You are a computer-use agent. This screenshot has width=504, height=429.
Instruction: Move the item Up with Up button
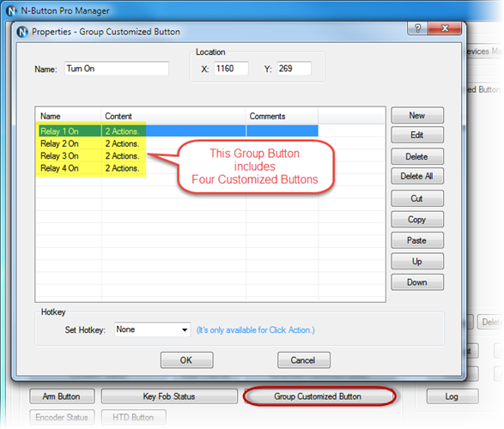tap(417, 262)
